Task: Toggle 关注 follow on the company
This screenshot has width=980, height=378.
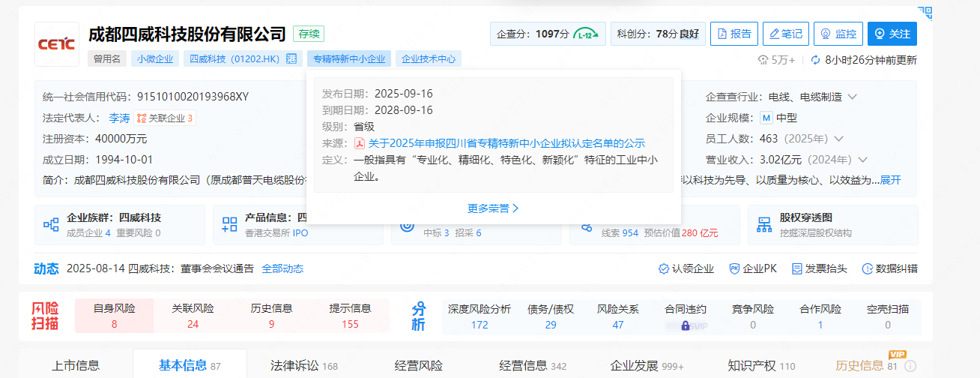Action: [x=892, y=34]
